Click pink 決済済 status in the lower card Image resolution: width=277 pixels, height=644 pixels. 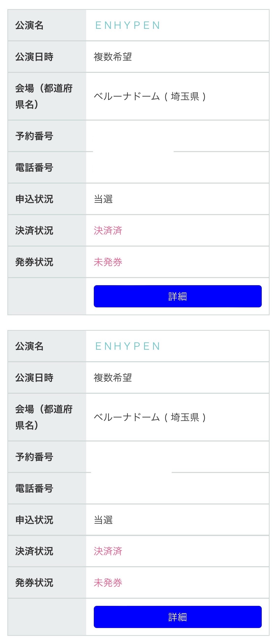[108, 551]
